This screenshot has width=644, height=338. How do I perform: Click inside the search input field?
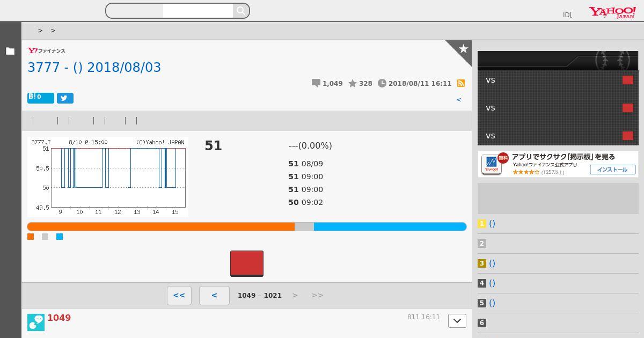point(197,11)
